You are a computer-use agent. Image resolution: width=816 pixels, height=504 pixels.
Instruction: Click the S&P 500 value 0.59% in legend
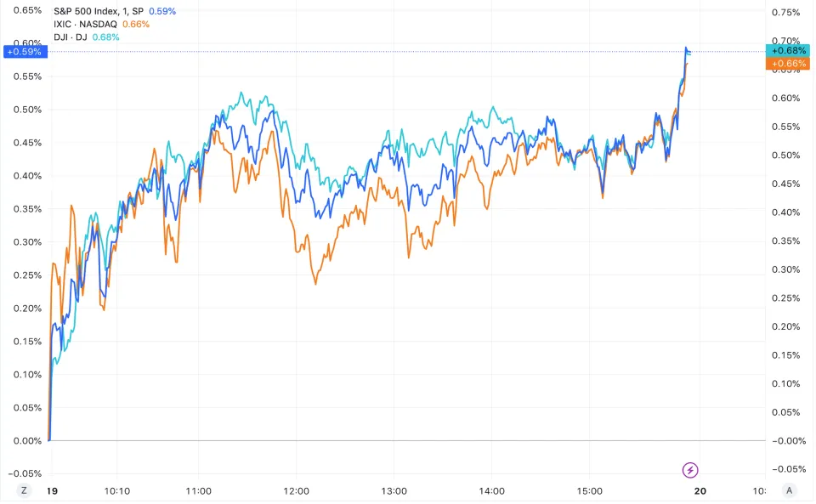(x=162, y=11)
